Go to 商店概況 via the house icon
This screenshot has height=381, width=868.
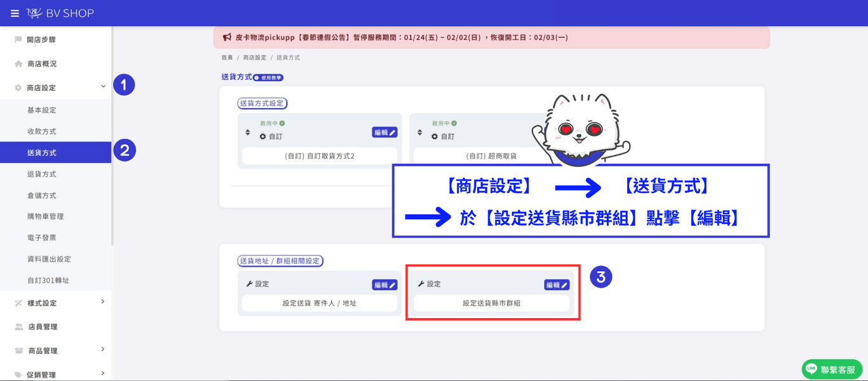click(x=36, y=63)
